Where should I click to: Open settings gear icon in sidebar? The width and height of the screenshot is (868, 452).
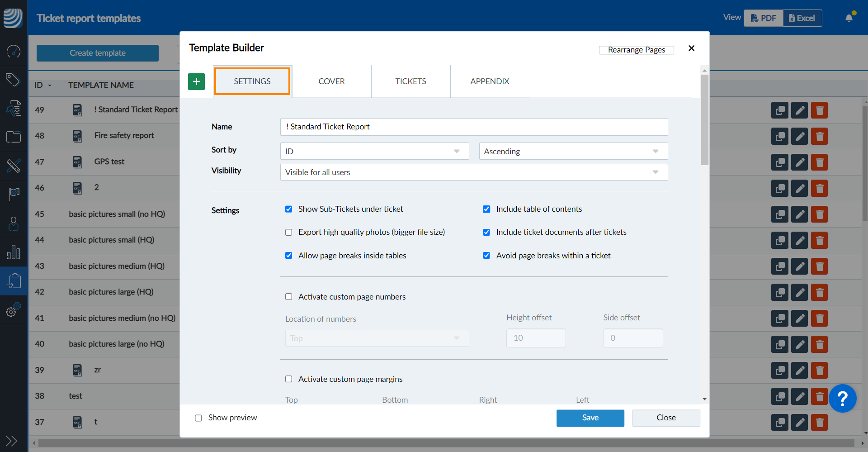[x=14, y=310]
